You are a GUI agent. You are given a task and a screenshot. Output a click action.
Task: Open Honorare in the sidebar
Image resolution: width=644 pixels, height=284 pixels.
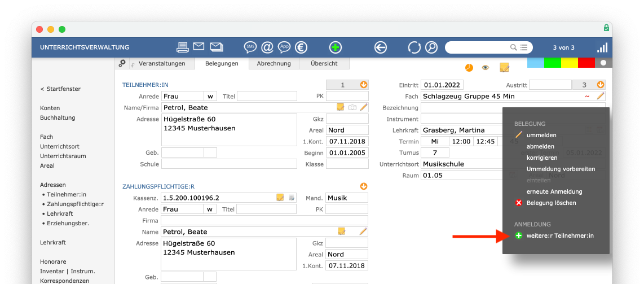53,261
